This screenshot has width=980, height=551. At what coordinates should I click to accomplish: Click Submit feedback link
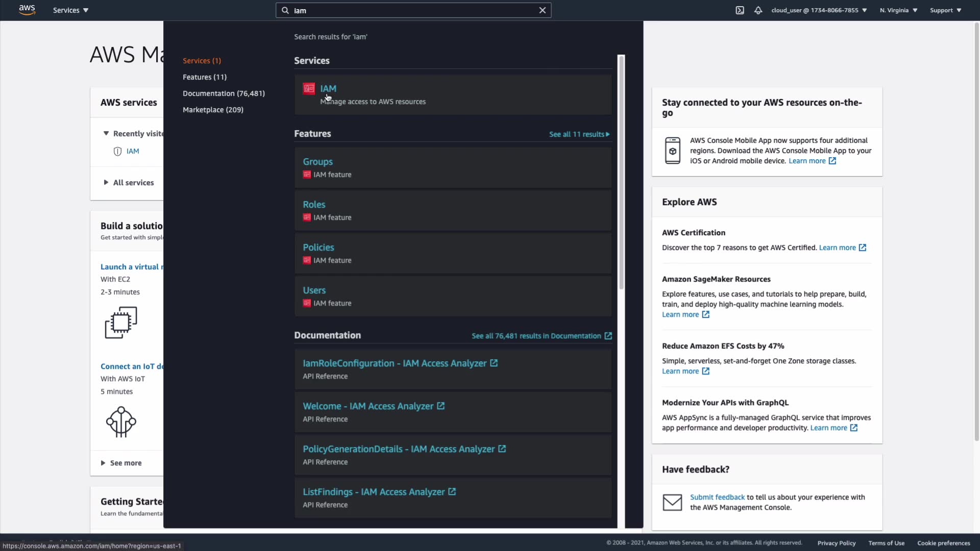[x=717, y=497]
